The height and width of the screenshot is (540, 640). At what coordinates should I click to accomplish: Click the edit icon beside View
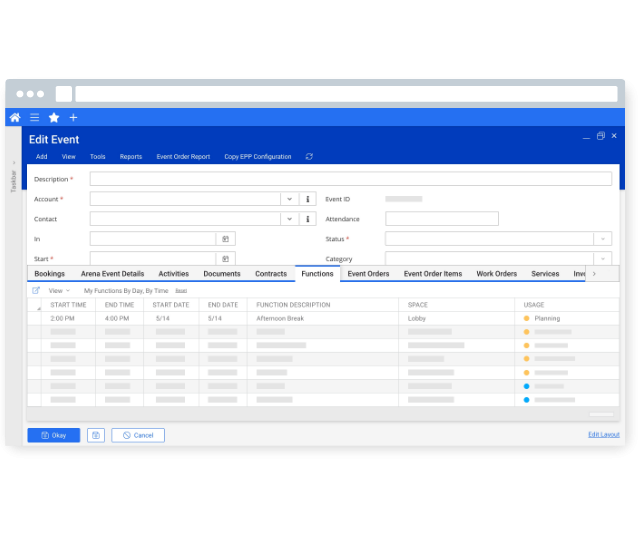(x=36, y=290)
